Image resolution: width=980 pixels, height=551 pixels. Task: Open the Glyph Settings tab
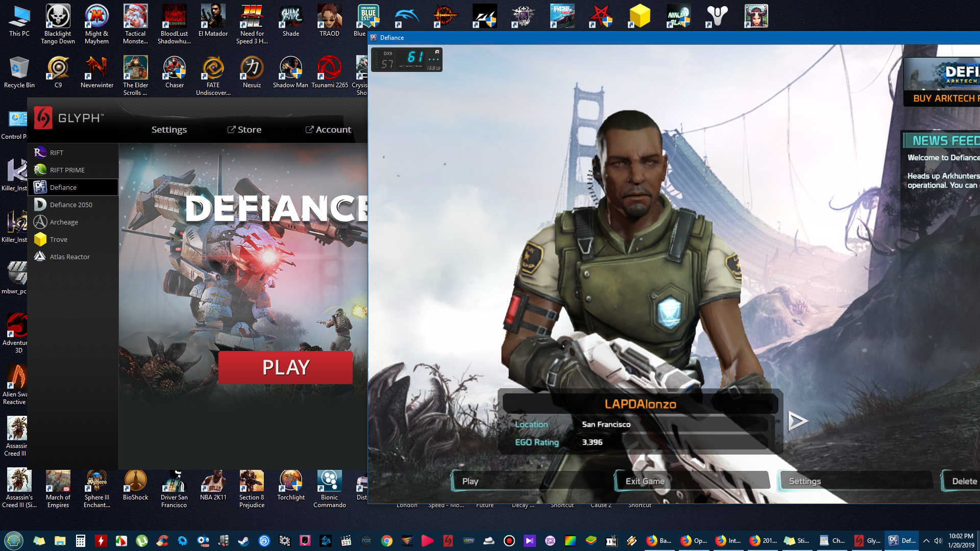[169, 130]
